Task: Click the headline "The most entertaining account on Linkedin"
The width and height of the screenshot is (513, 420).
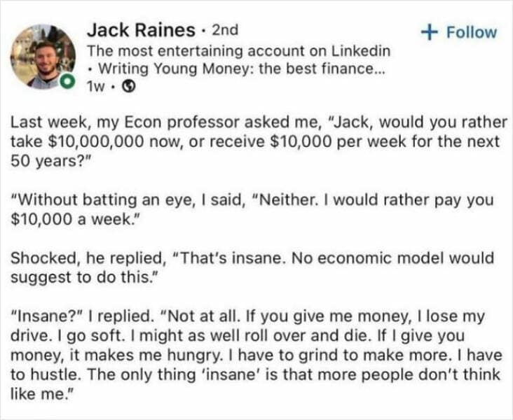Action: (238, 51)
